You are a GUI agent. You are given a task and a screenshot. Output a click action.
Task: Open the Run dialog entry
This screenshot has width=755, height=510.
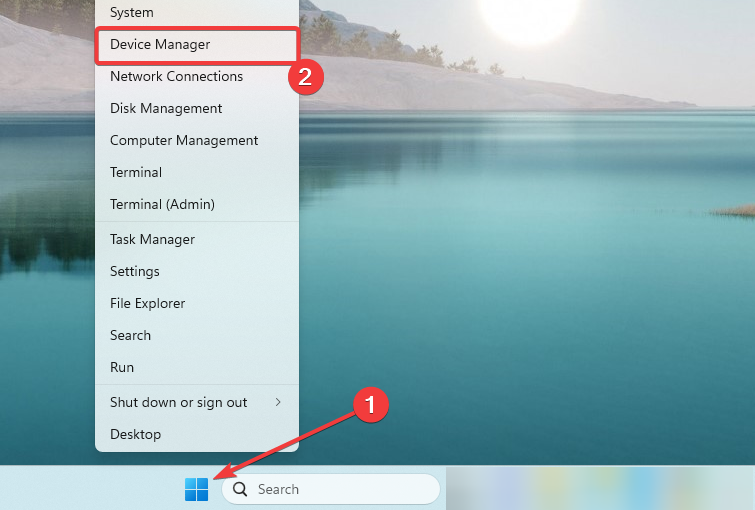[197, 367]
